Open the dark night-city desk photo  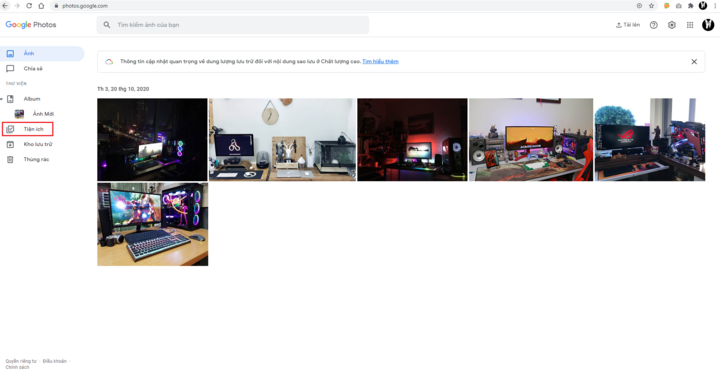(152, 140)
